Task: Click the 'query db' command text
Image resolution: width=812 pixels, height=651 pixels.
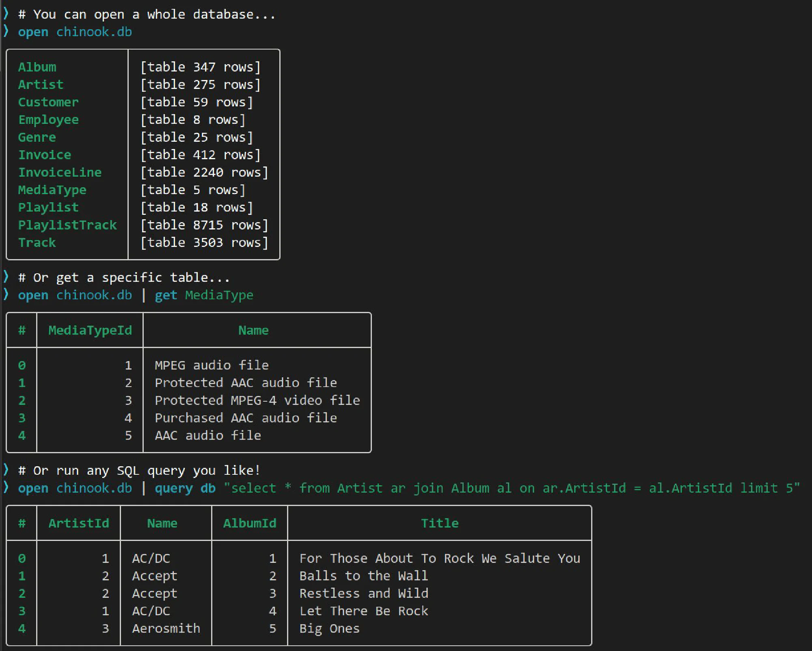Action: click(185, 488)
